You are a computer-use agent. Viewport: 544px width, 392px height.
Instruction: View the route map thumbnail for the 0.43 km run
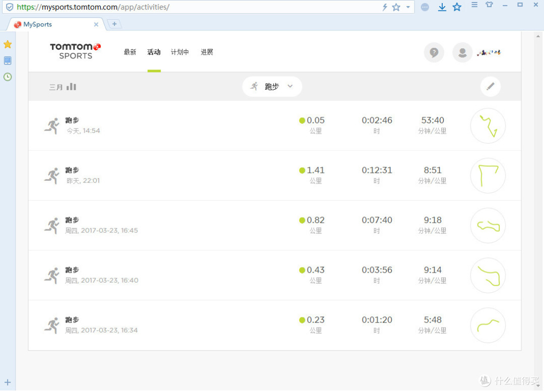(x=488, y=276)
